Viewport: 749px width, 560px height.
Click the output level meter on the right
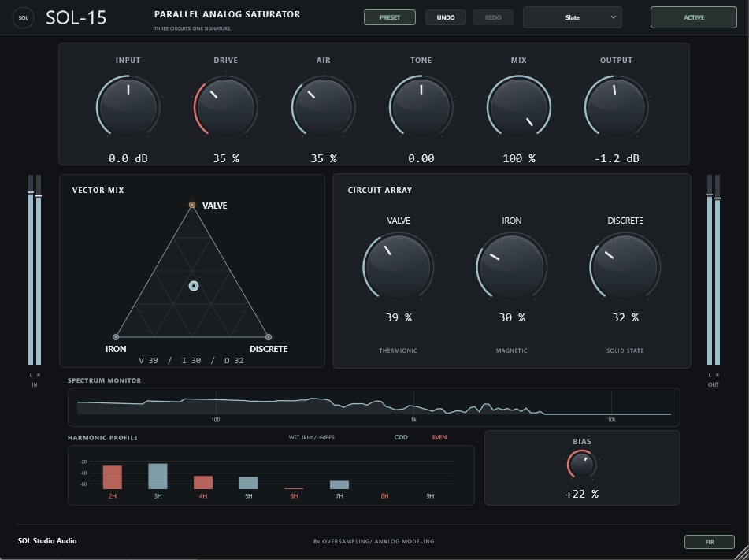point(714,270)
